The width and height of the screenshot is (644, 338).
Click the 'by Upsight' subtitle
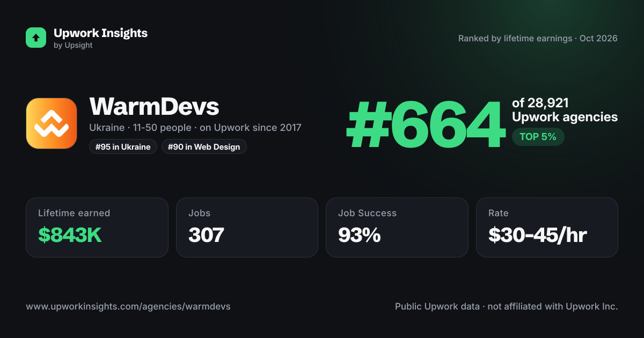pyautogui.click(x=73, y=46)
